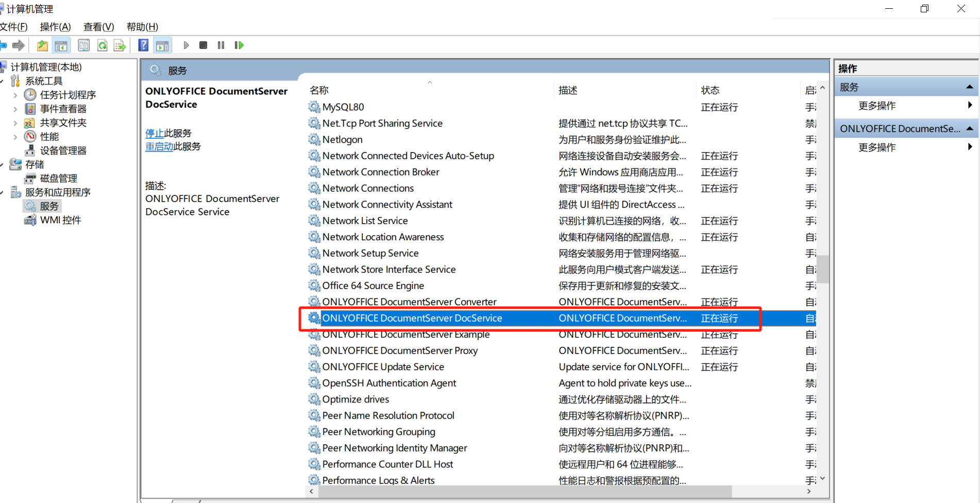Click the scroll-up arrow of services list

point(822,88)
